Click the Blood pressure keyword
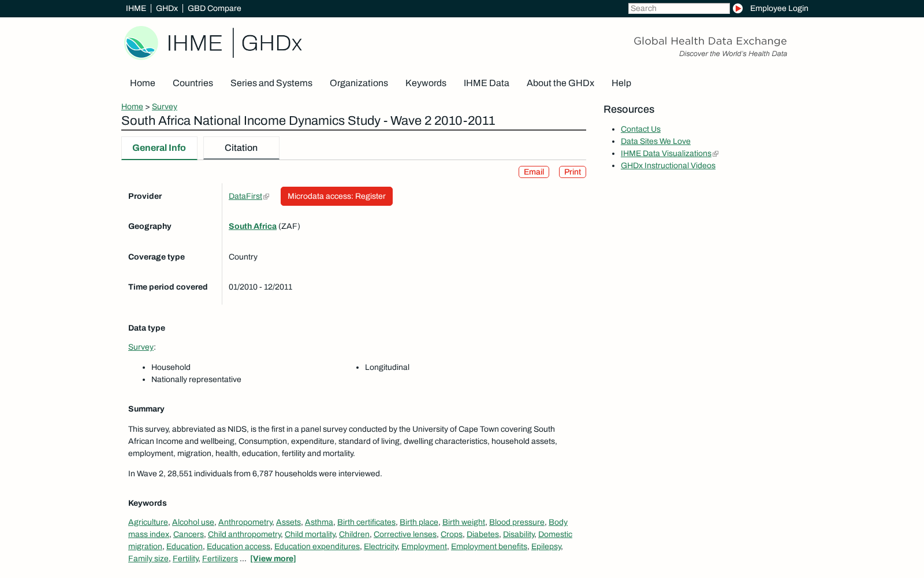The height and width of the screenshot is (578, 924). coord(517,523)
